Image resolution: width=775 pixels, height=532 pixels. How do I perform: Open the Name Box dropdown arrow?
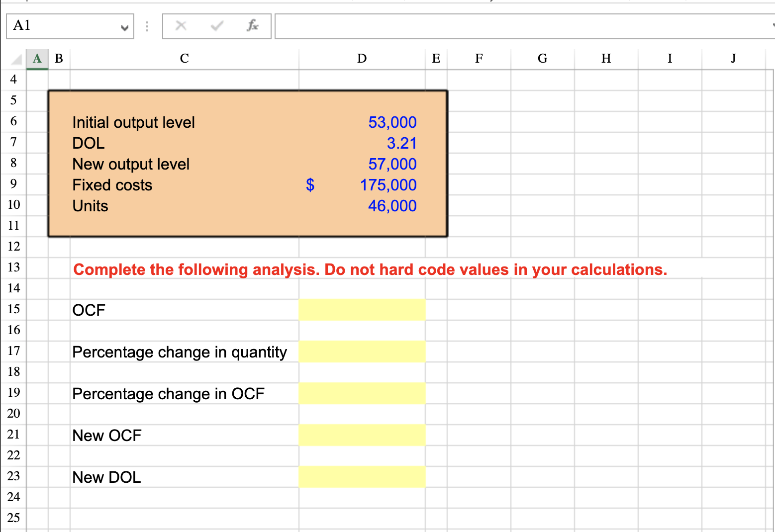(x=126, y=26)
